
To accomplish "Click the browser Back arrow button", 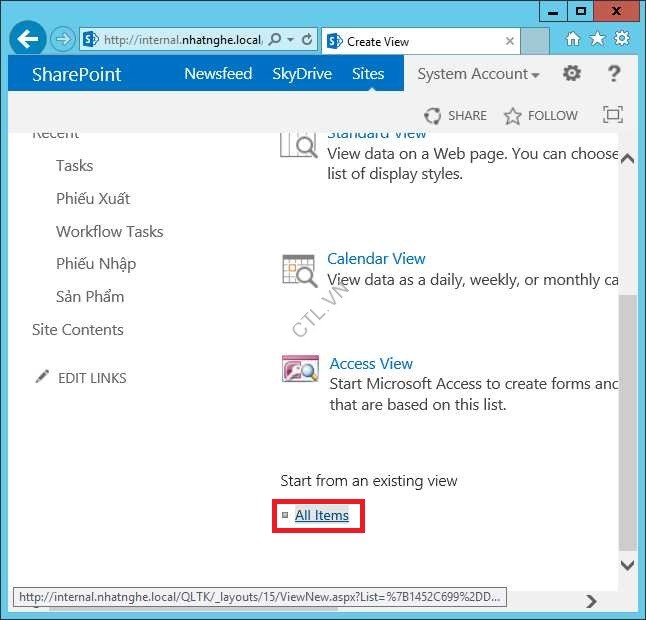I will [29, 40].
